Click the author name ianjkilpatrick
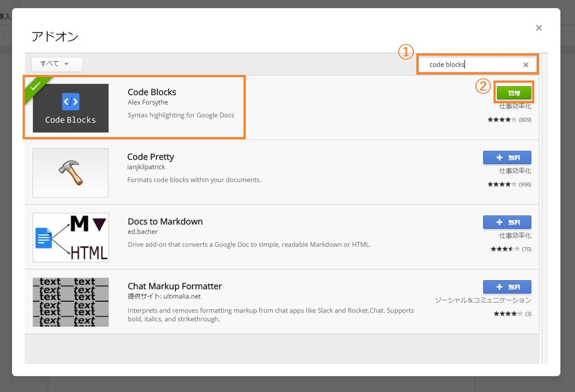Image resolution: width=575 pixels, height=392 pixels. click(x=146, y=167)
